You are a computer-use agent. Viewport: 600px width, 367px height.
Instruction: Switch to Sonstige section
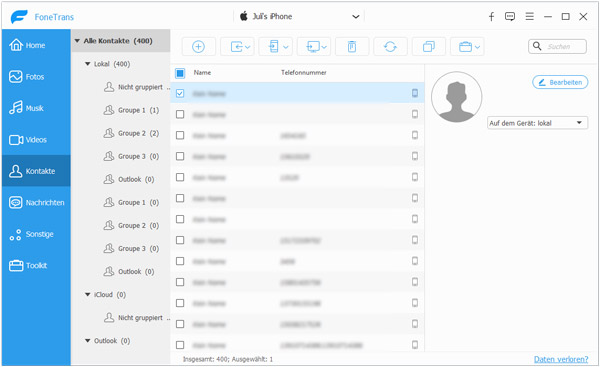(x=36, y=234)
